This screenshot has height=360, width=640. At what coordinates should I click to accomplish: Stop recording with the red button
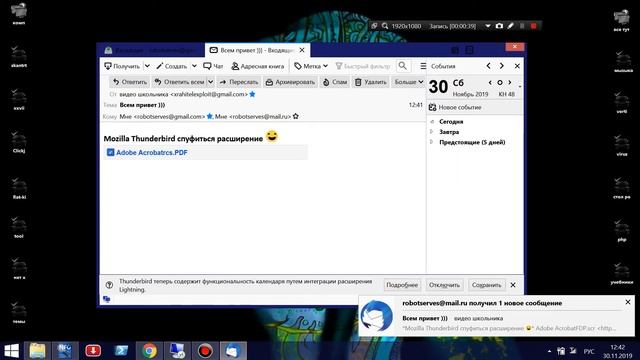(x=533, y=26)
